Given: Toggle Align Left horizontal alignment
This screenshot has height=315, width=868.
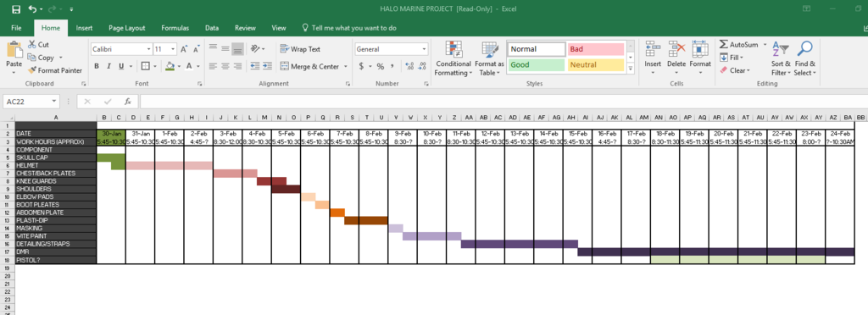Looking at the screenshot, I should point(213,66).
